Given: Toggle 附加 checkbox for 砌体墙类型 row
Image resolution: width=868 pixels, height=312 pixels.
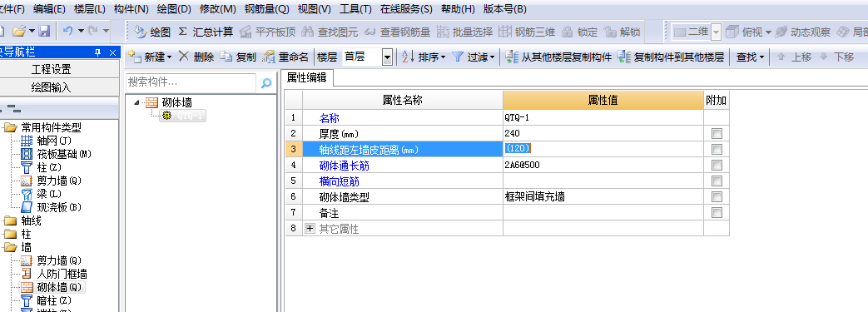Looking at the screenshot, I should click(717, 196).
